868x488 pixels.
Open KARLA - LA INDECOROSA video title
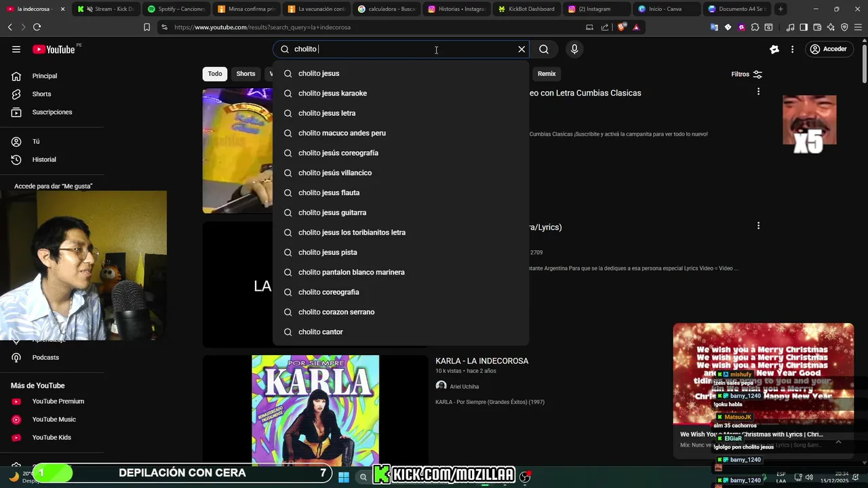pos(482,361)
